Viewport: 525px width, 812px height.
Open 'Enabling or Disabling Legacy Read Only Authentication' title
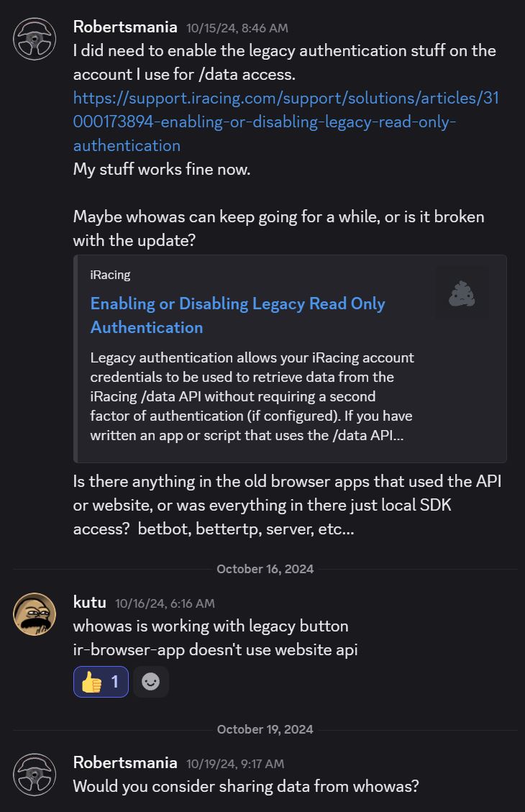point(237,315)
